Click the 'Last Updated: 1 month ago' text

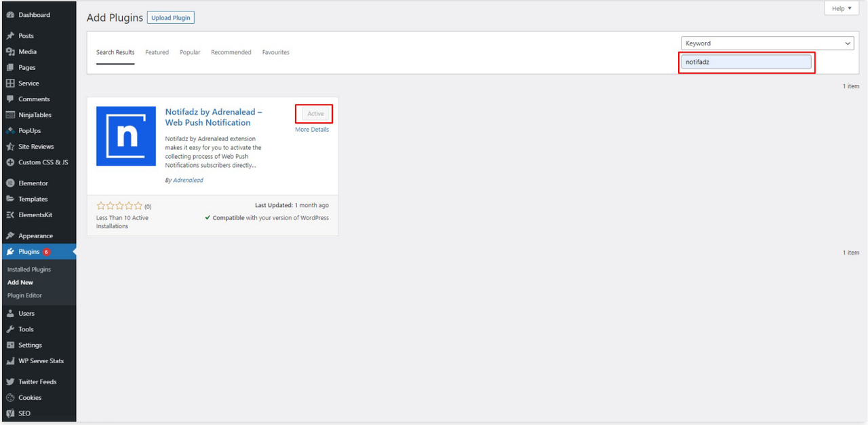tap(292, 206)
